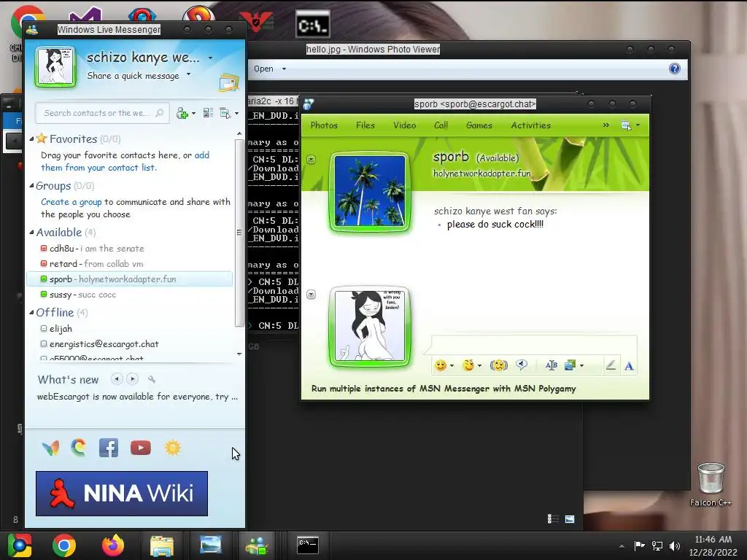Click the help icon in Photo Viewer
The width and height of the screenshot is (747, 560).
[675, 69]
